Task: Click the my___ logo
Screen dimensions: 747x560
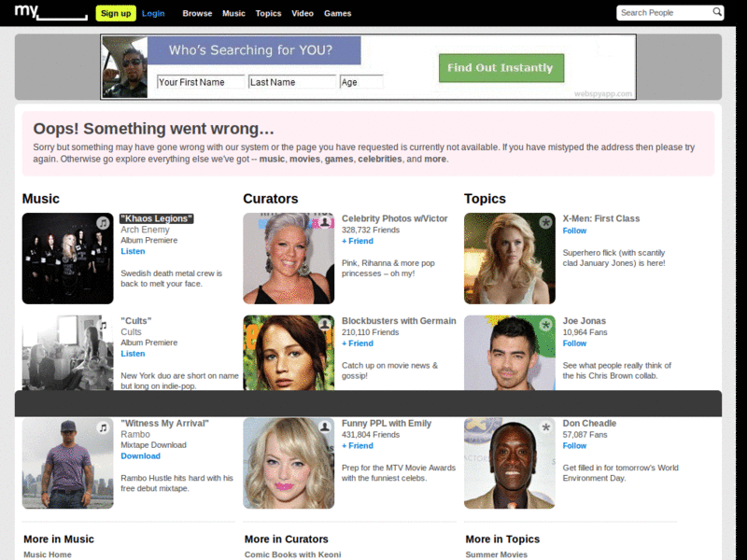Action: (51, 12)
